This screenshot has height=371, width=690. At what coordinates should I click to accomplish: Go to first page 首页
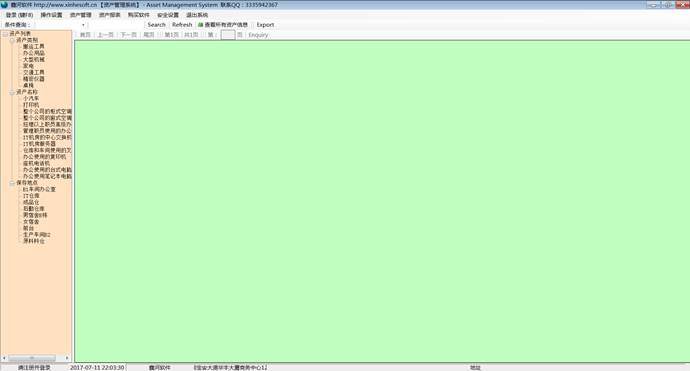coord(85,35)
